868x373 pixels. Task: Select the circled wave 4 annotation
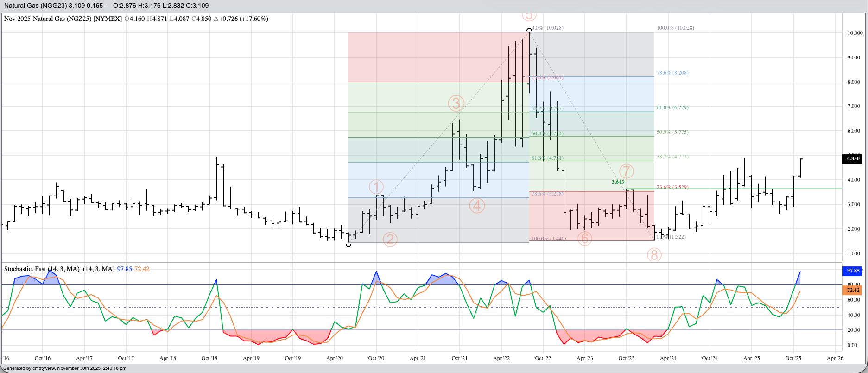click(477, 205)
